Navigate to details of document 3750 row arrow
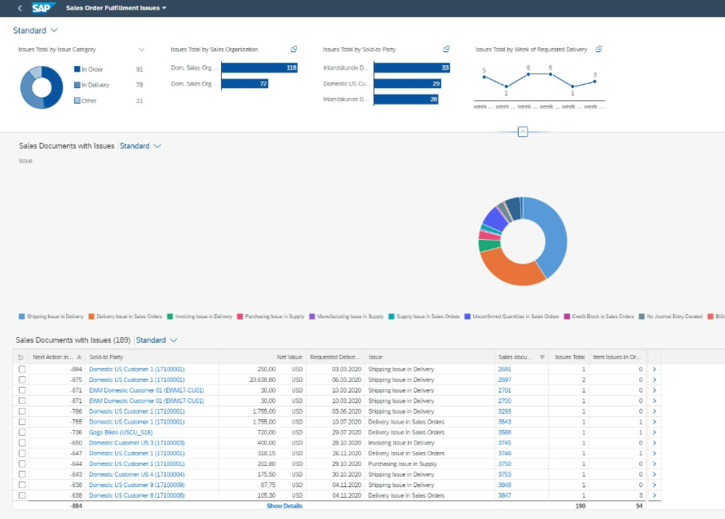The width and height of the screenshot is (725, 519). tap(654, 464)
